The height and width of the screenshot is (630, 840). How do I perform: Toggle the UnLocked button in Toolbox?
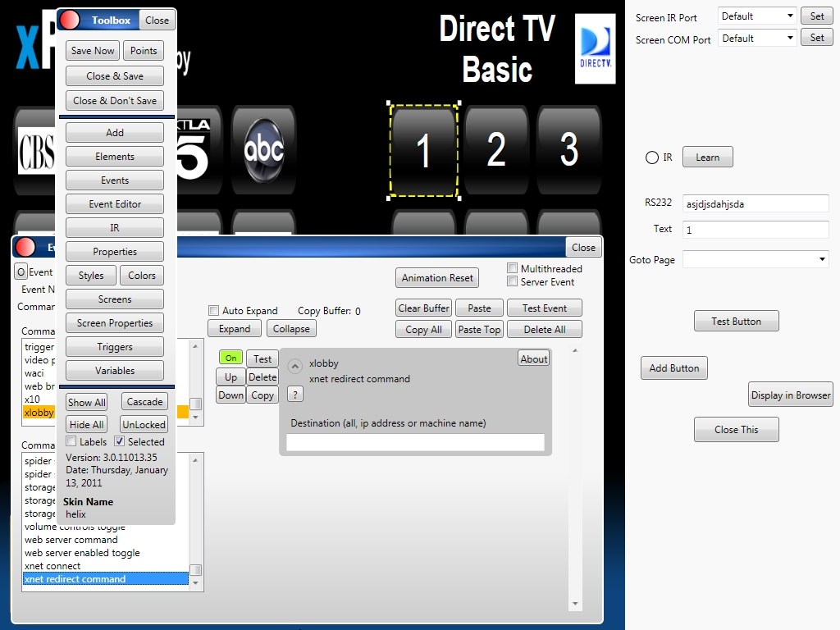144,424
